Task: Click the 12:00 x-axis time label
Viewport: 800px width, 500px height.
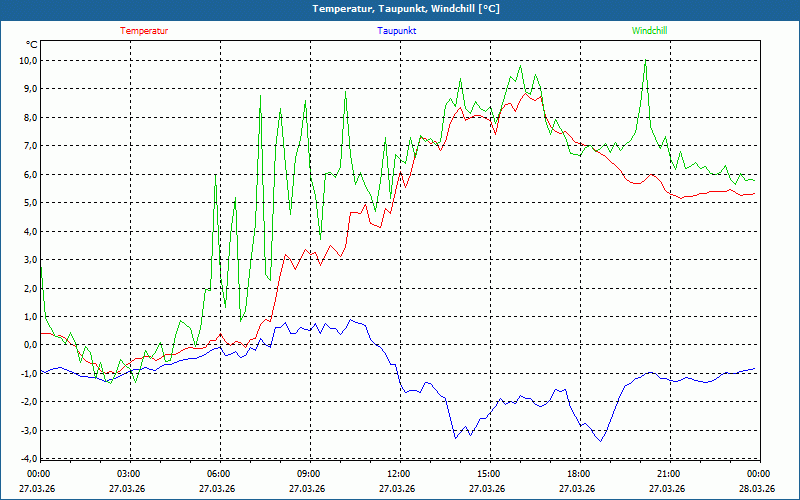Action: [398, 473]
